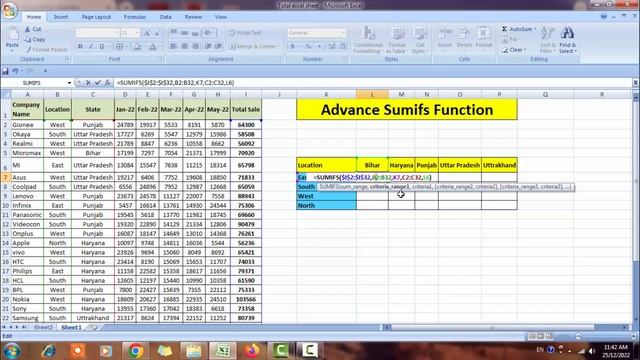Click the Increase Decimal icon
Viewport: 640px width, 360px height.
click(331, 47)
